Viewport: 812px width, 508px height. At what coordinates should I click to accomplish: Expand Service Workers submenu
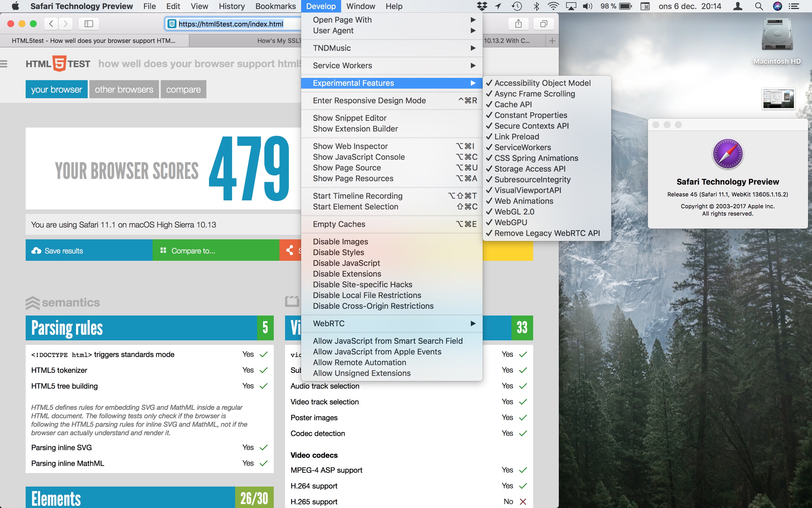[392, 65]
